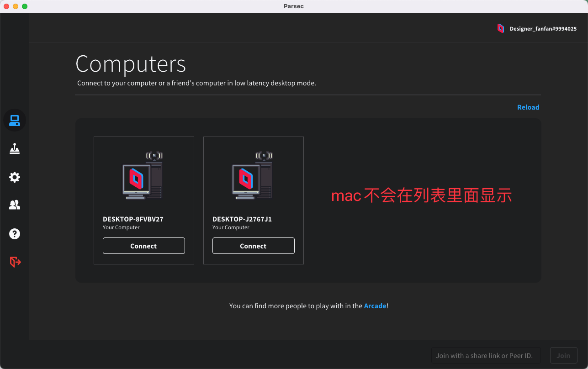The image size is (588, 369).
Task: Click the Parsec logo beside the username
Action: pos(501,28)
